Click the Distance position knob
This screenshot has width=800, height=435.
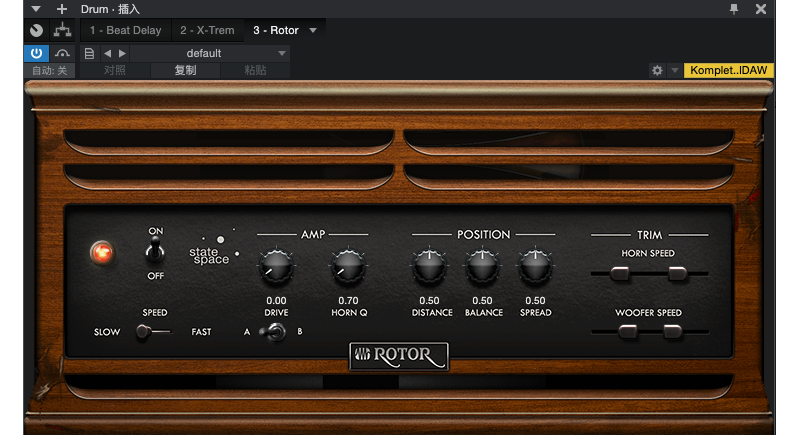430,266
